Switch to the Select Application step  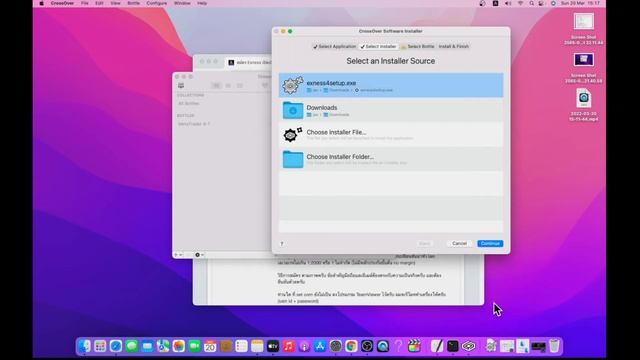[335, 47]
